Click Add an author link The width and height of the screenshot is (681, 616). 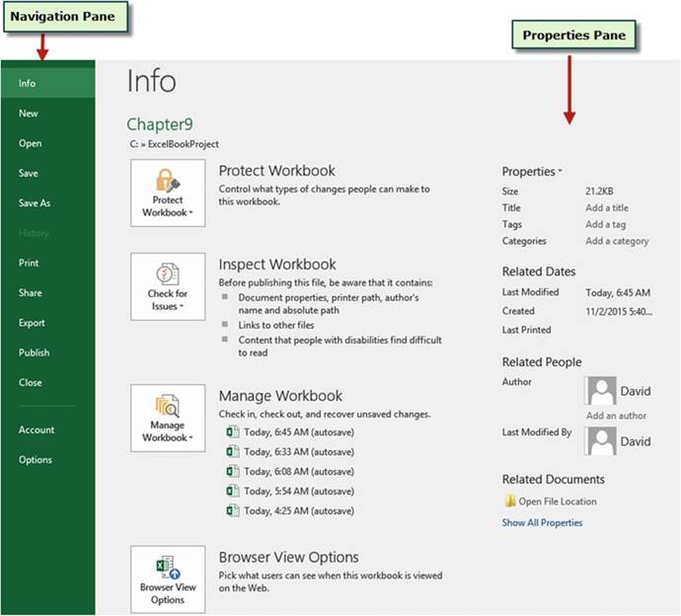tap(616, 416)
